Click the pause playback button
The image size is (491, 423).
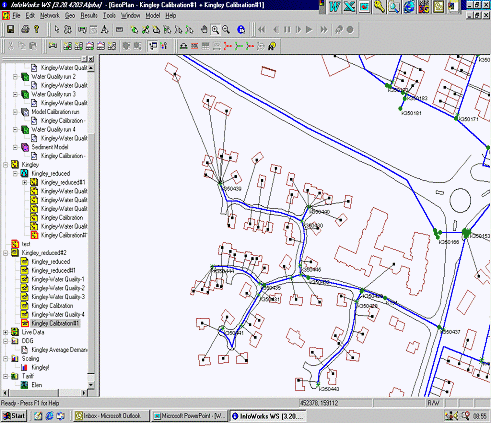[287, 30]
